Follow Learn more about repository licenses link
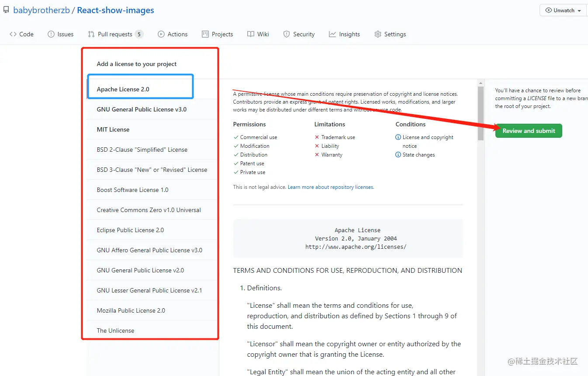 point(331,187)
